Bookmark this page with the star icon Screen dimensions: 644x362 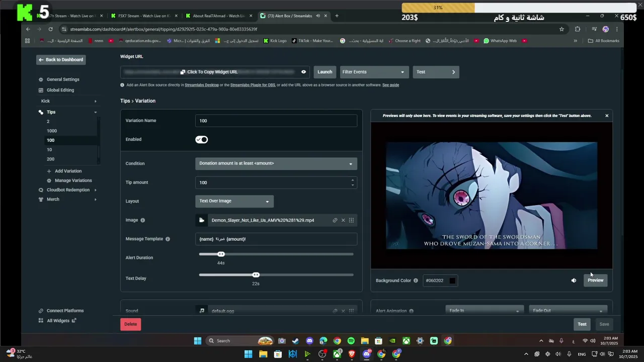(561, 29)
